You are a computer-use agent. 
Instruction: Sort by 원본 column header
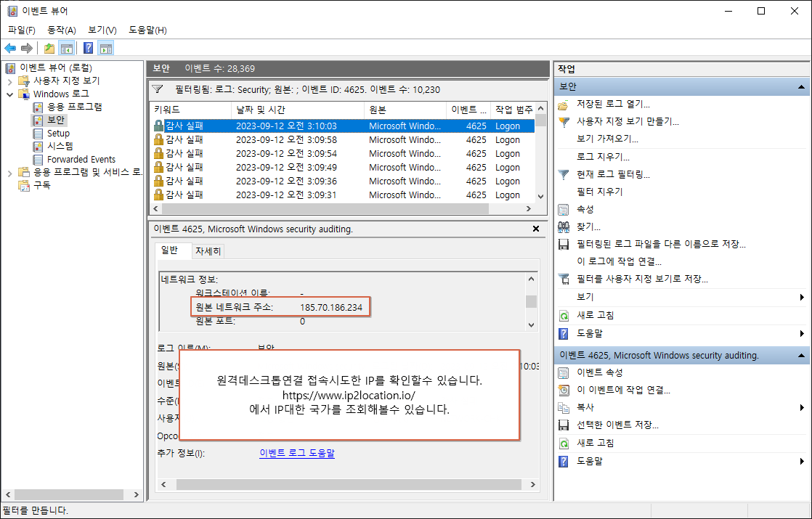405,110
